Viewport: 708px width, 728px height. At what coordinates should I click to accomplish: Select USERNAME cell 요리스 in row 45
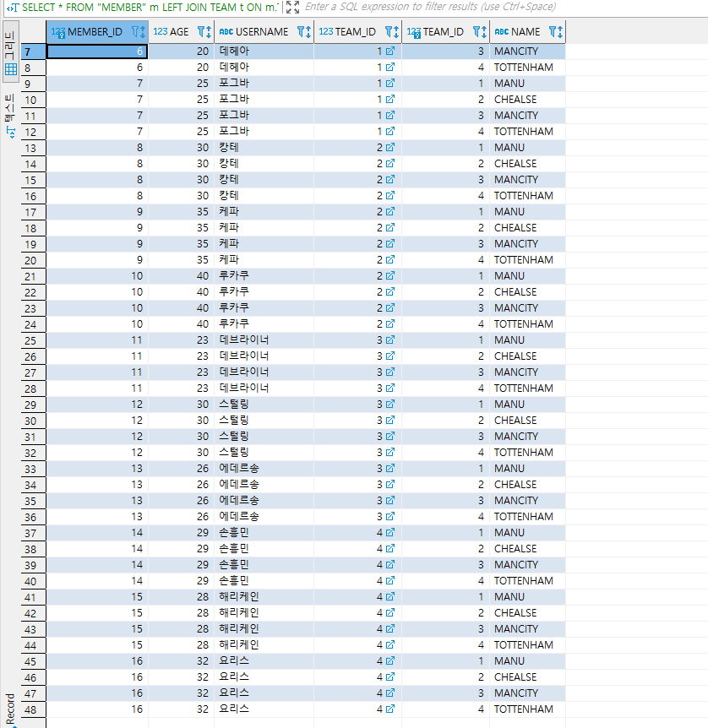(264, 660)
